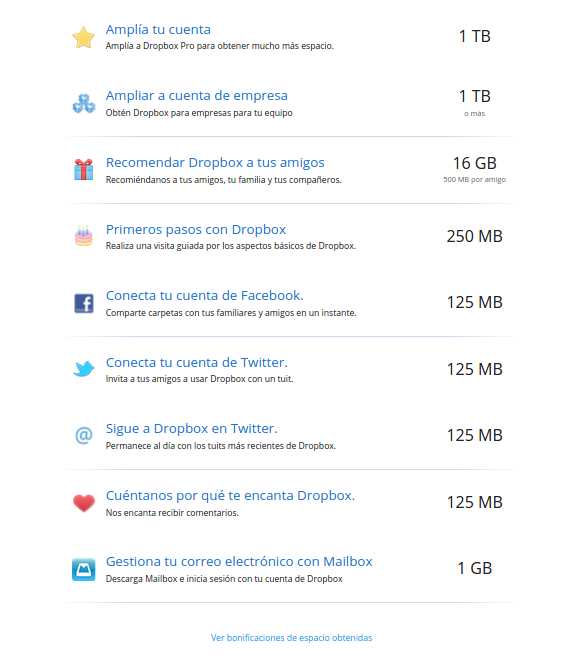
Task: Click the Dropbox business boxes icon
Action: (84, 103)
